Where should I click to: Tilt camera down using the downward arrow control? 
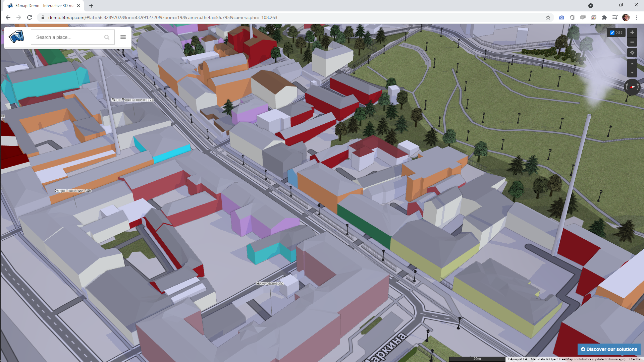(632, 72)
